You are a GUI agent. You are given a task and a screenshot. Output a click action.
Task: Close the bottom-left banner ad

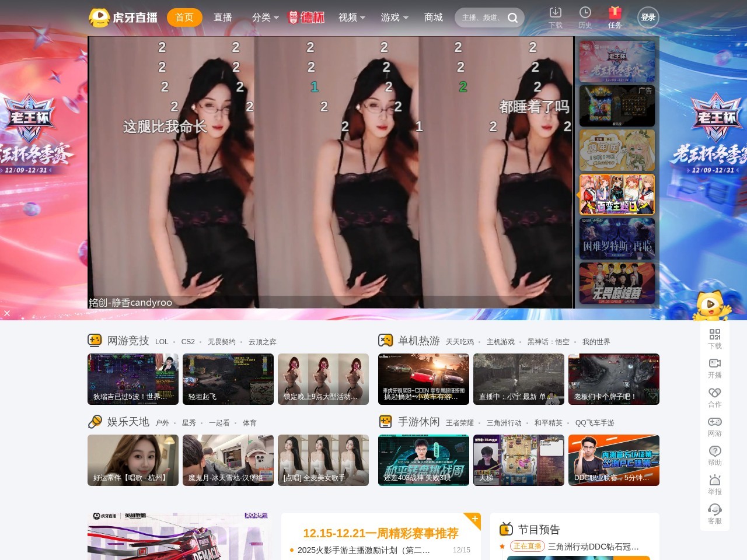(7, 313)
